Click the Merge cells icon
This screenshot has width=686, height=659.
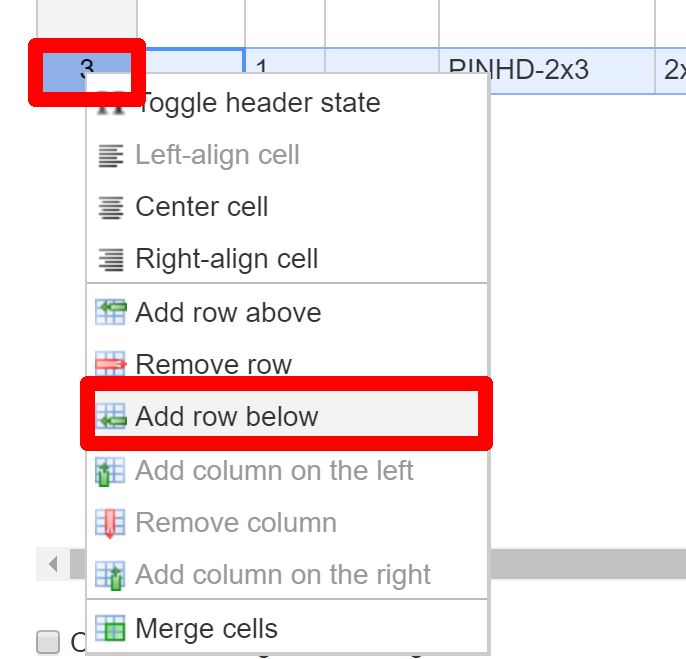click(110, 629)
